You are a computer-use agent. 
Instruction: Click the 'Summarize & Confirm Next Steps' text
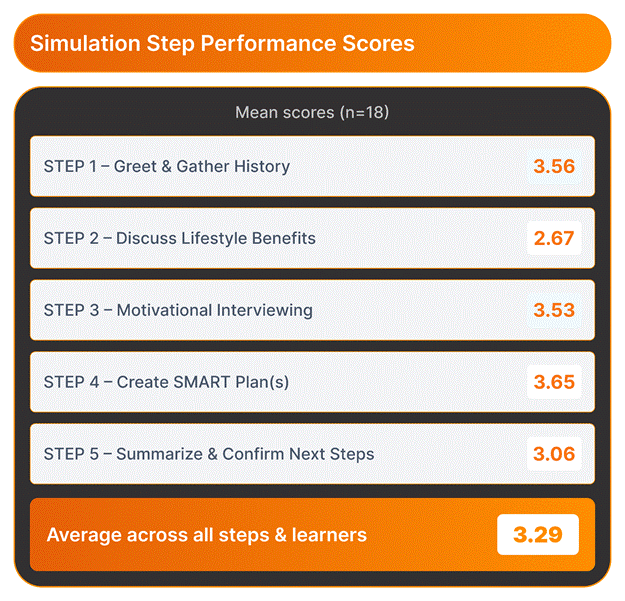[x=245, y=454]
